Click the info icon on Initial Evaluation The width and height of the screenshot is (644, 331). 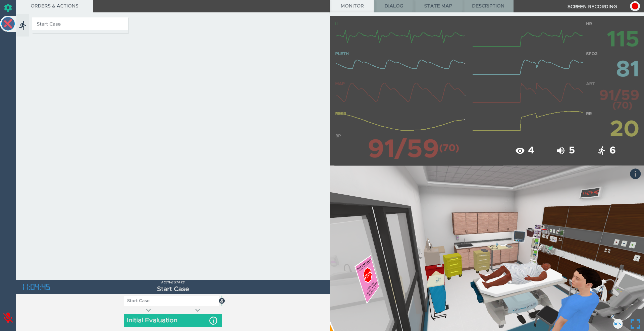pyautogui.click(x=213, y=321)
